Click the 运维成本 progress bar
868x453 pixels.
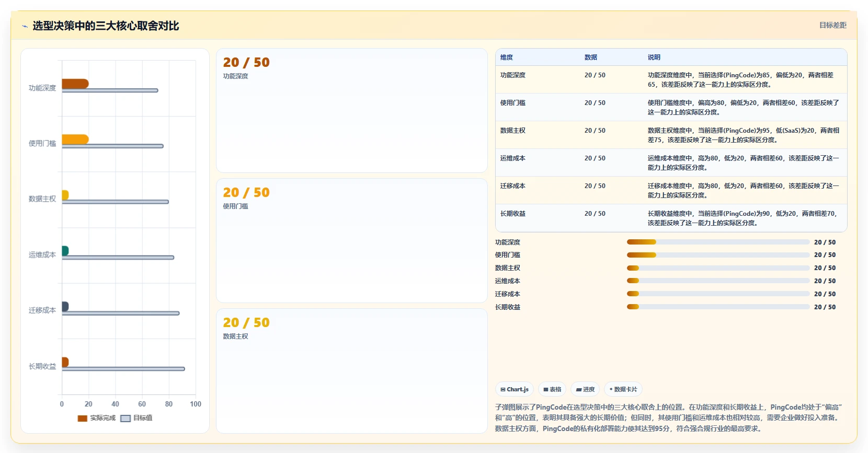tap(718, 281)
